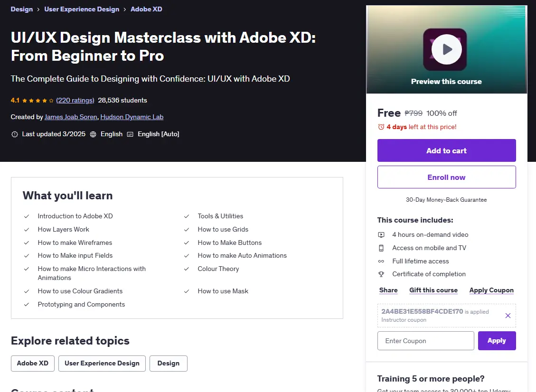Click checkmark beside Micro Interactions with Animations
Viewport: 536px width, 392px height.
point(26,269)
